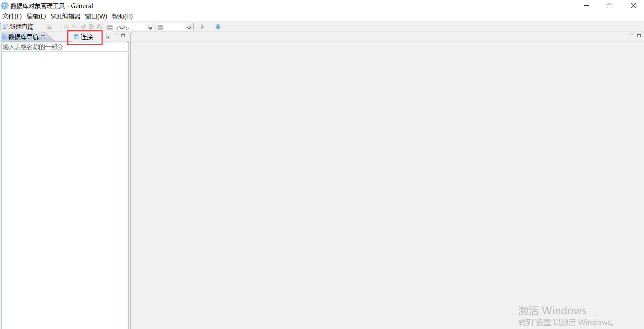Click the paste clipboard icon
Image resolution: width=644 pixels, height=329 pixels.
[99, 27]
